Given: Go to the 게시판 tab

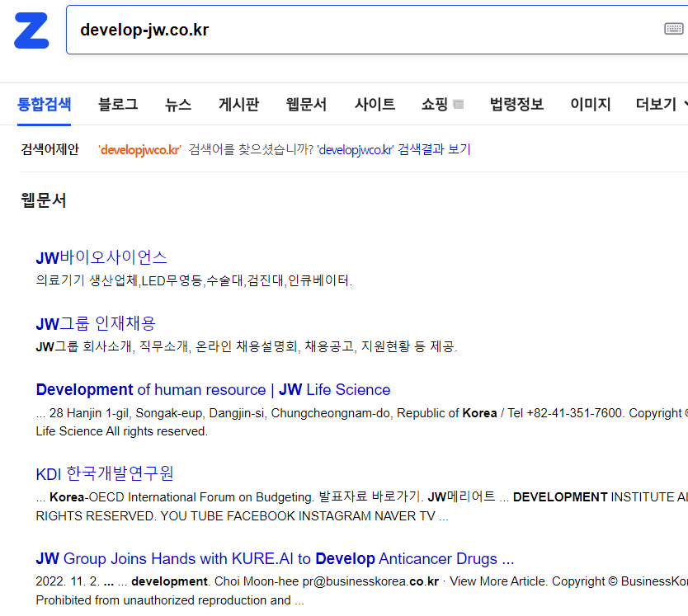Looking at the screenshot, I should pyautogui.click(x=238, y=105).
